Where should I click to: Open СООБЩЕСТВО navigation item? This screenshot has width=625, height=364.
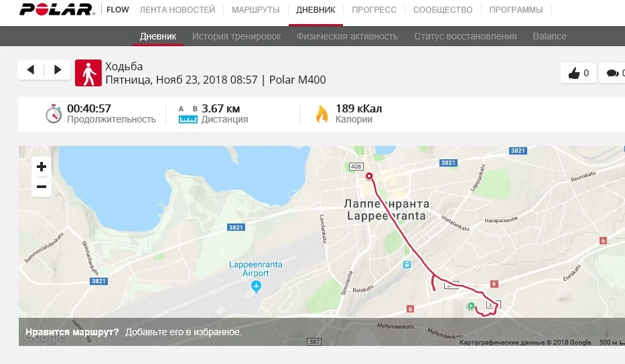[x=443, y=9]
